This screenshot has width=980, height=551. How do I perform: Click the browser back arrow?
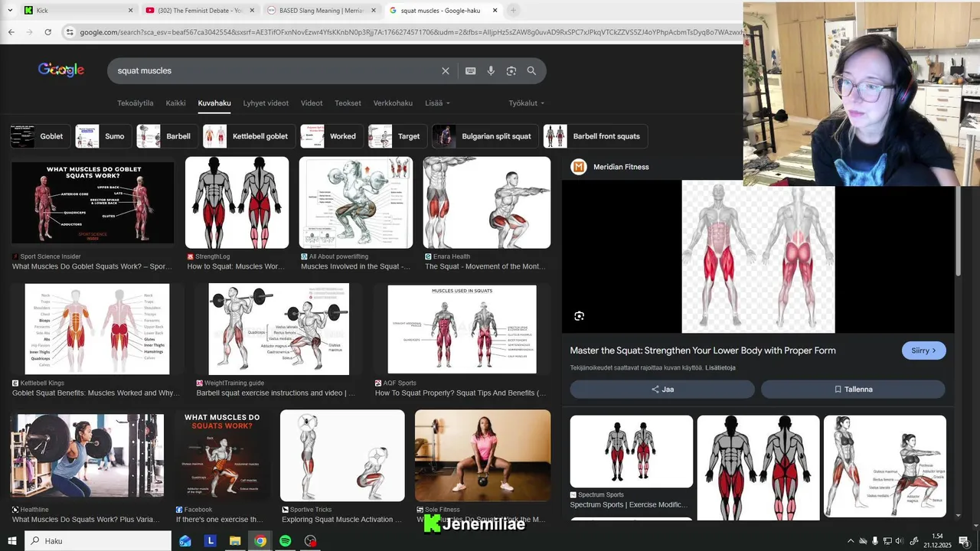11,32
